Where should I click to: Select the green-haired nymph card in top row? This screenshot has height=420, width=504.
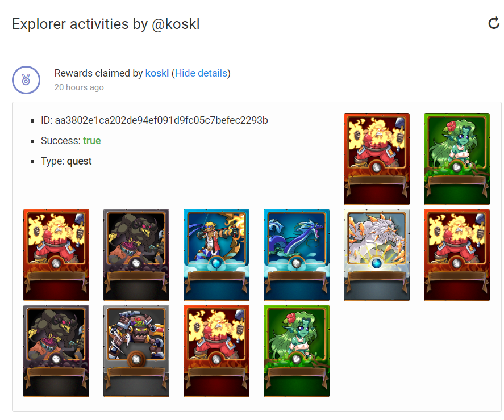(x=456, y=159)
